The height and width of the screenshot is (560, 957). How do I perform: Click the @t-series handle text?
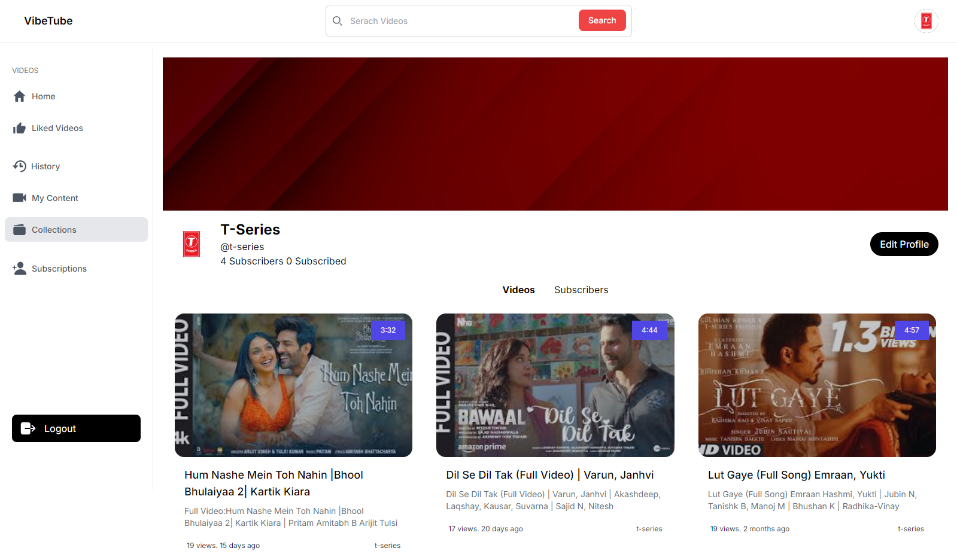point(242,246)
